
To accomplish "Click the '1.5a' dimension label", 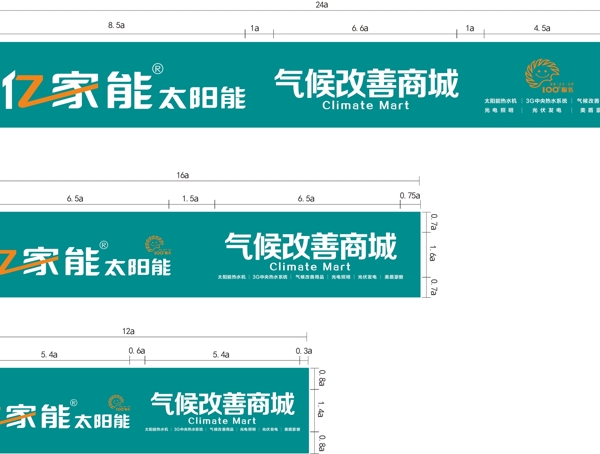I will (190, 199).
